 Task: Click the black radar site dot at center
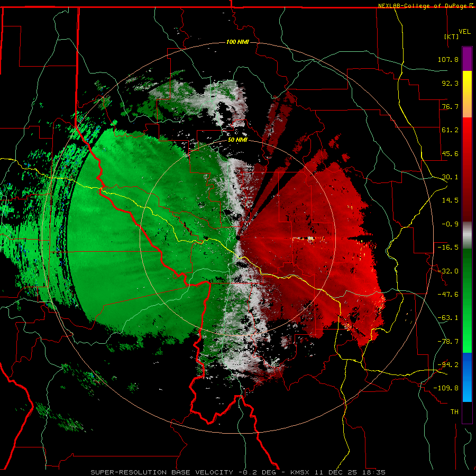pos(238,238)
